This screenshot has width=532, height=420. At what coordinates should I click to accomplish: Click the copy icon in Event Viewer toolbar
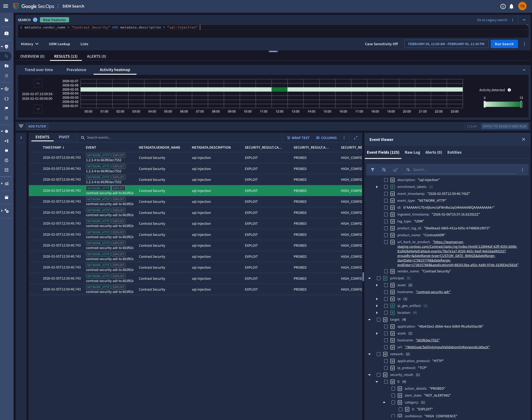pyautogui.click(x=384, y=170)
